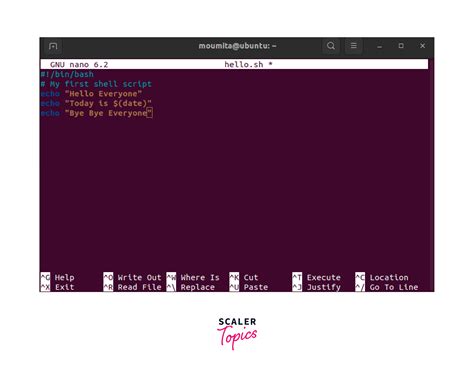Click the ^W Where Is shortcut
This screenshot has height=377, width=474.
pos(193,277)
